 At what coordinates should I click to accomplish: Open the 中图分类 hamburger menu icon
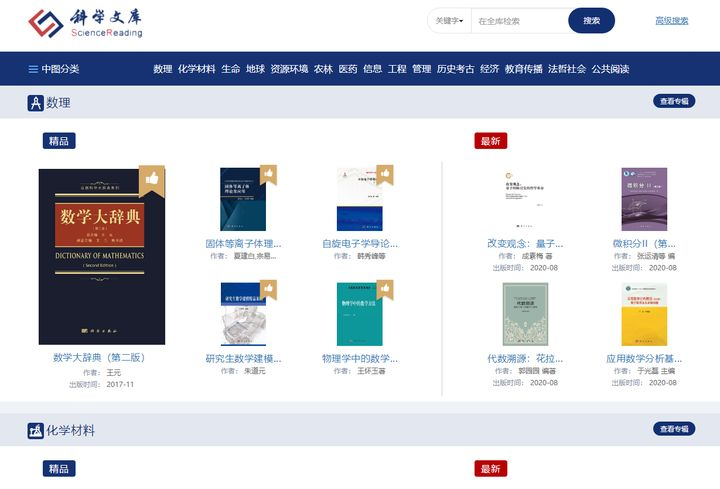(33, 69)
